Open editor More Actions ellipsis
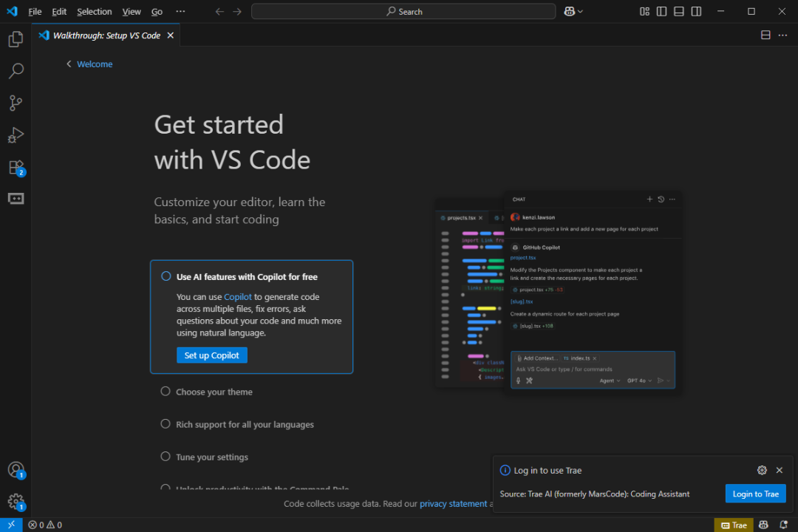 tap(782, 35)
